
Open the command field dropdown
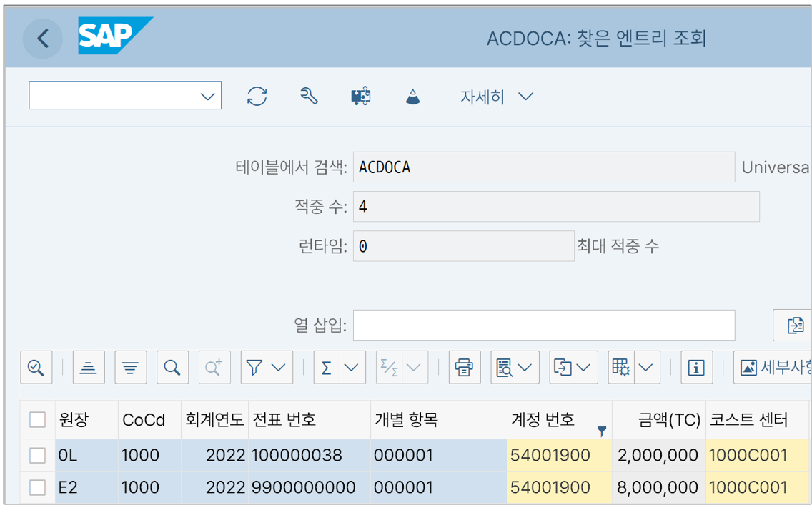(208, 97)
